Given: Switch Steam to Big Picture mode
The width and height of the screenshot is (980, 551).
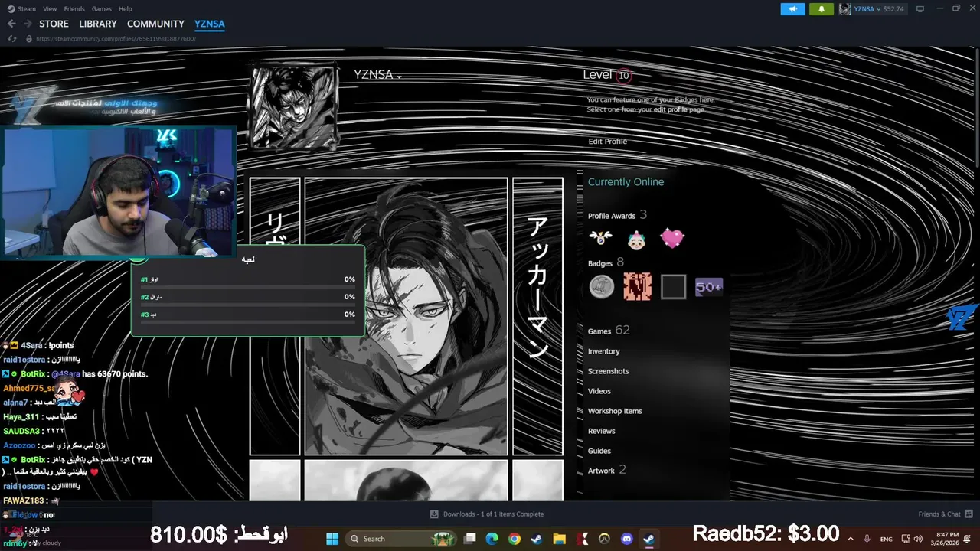Looking at the screenshot, I should point(920,8).
